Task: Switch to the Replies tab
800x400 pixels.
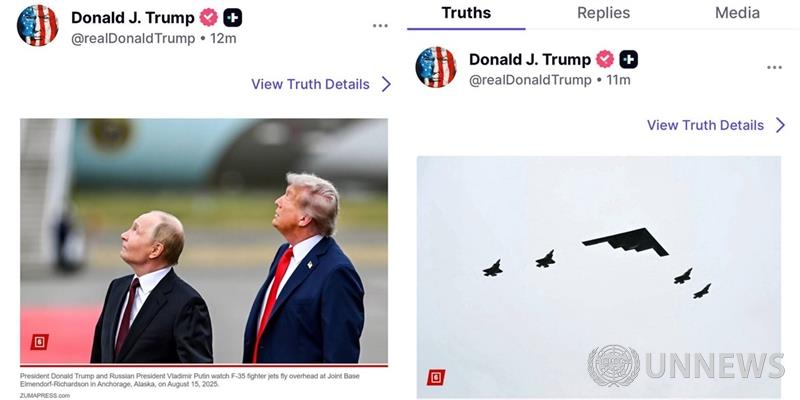Action: click(604, 13)
